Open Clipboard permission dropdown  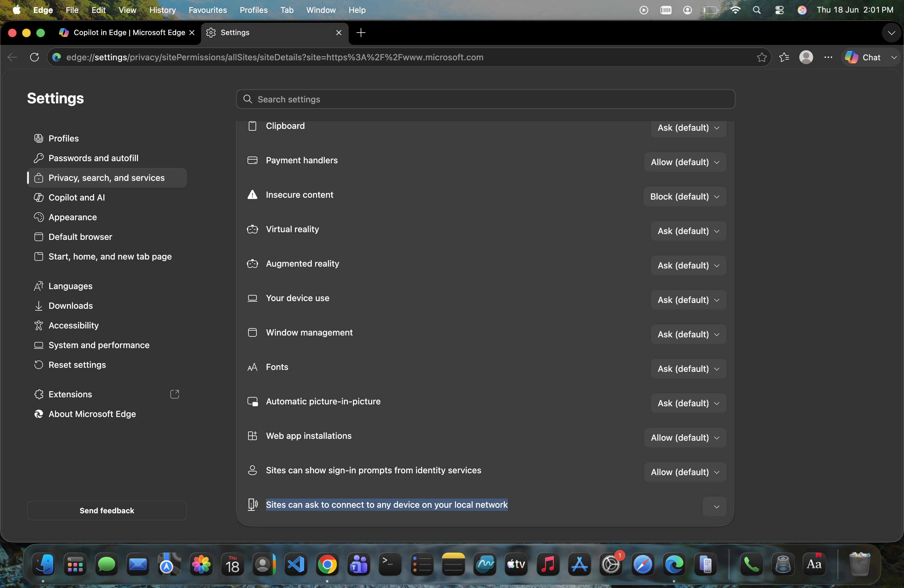point(688,128)
